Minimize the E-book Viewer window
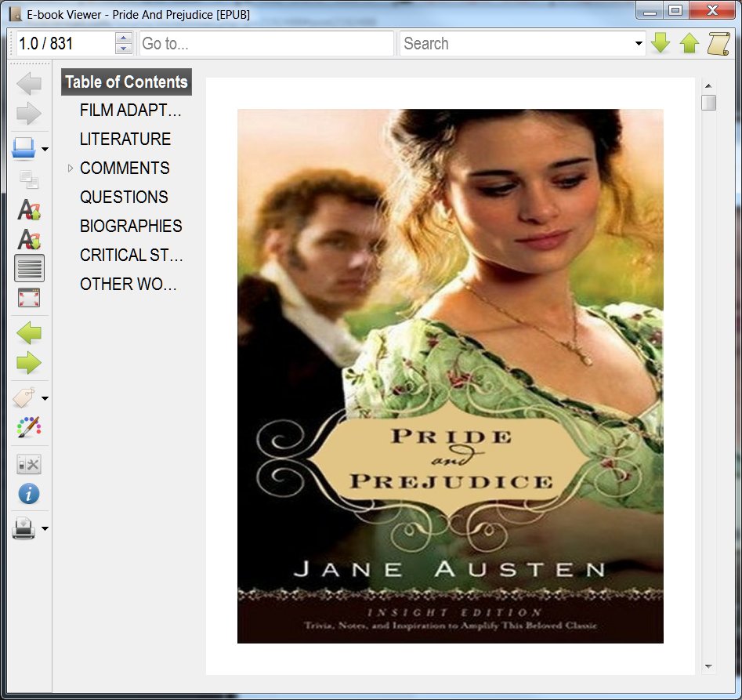 pos(650,11)
